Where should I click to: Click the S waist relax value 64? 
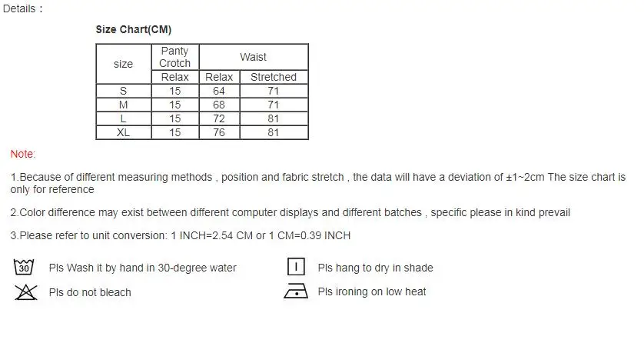click(x=219, y=91)
